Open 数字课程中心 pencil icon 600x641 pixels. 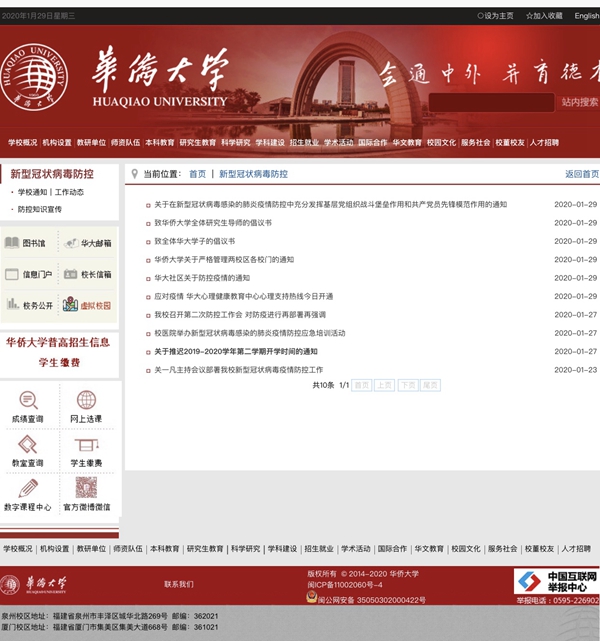coord(28,489)
